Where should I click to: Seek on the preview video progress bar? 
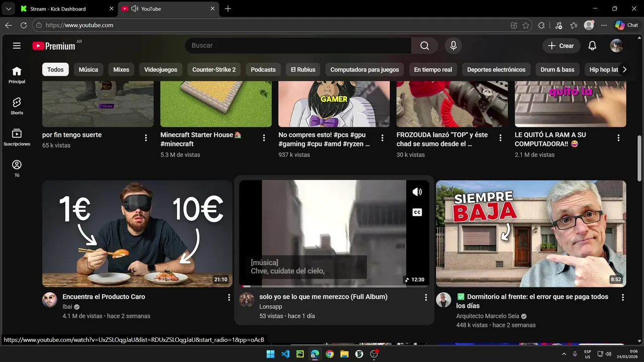point(334,287)
